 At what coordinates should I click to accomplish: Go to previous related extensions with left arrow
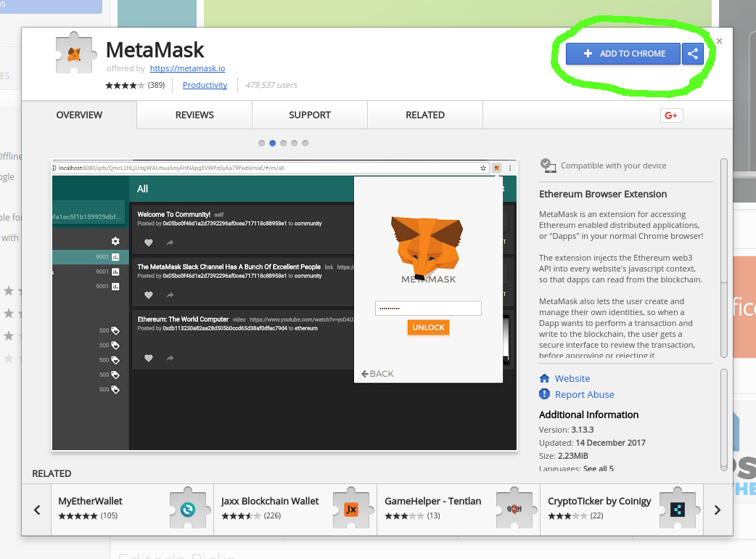(x=37, y=510)
